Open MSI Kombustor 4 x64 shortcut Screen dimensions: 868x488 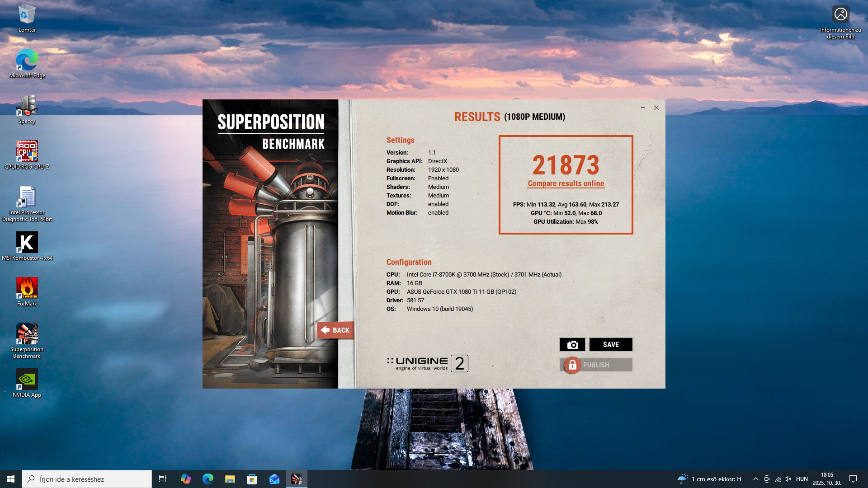27,243
